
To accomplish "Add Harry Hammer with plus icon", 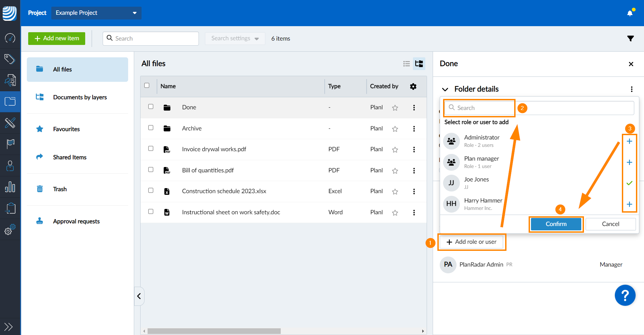I will pos(629,205).
